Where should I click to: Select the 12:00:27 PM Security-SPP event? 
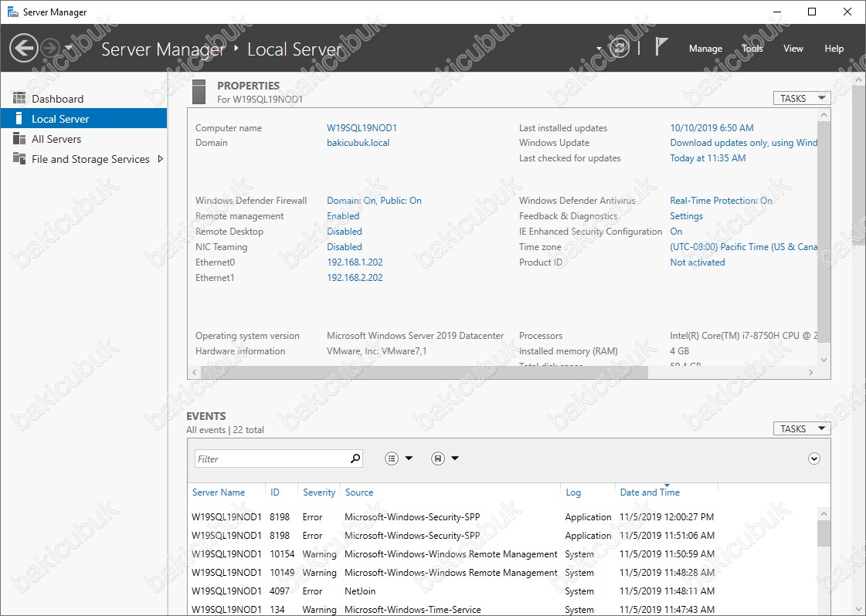click(x=503, y=517)
